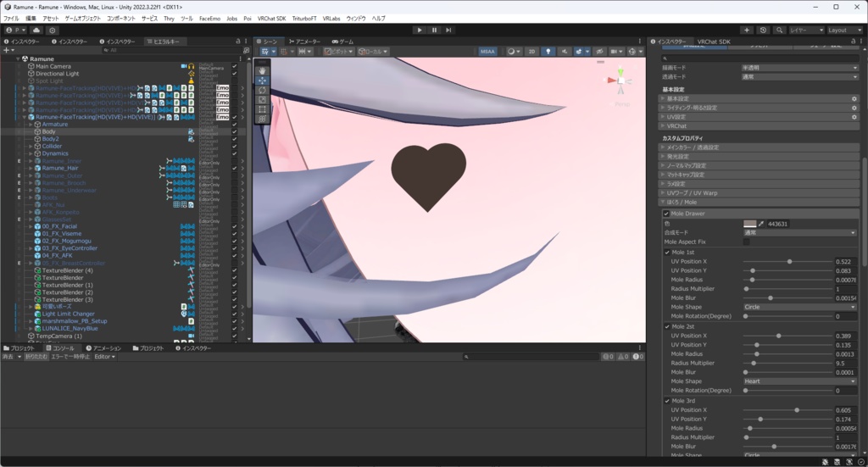The image size is (868, 467).
Task: Select Body object in hierarchy
Action: tap(48, 131)
